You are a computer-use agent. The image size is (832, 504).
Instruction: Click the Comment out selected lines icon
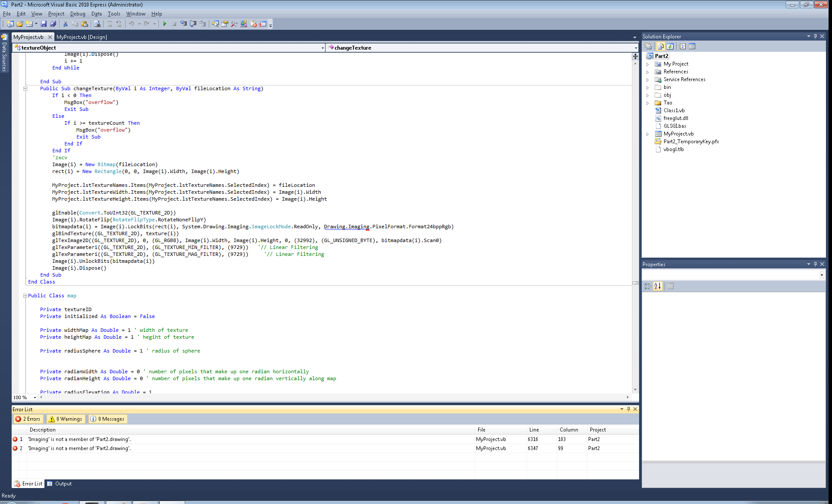pos(110,24)
